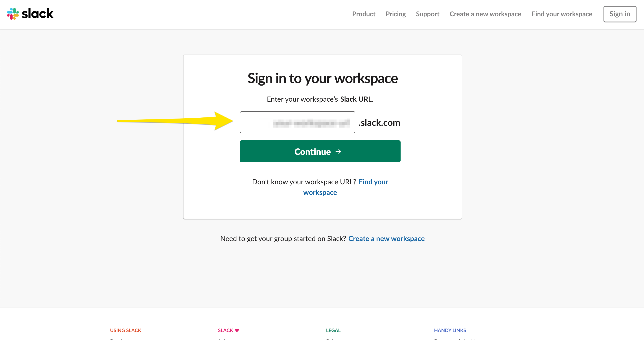Click the green Continue button
Image resolution: width=644 pixels, height=340 pixels.
[320, 151]
